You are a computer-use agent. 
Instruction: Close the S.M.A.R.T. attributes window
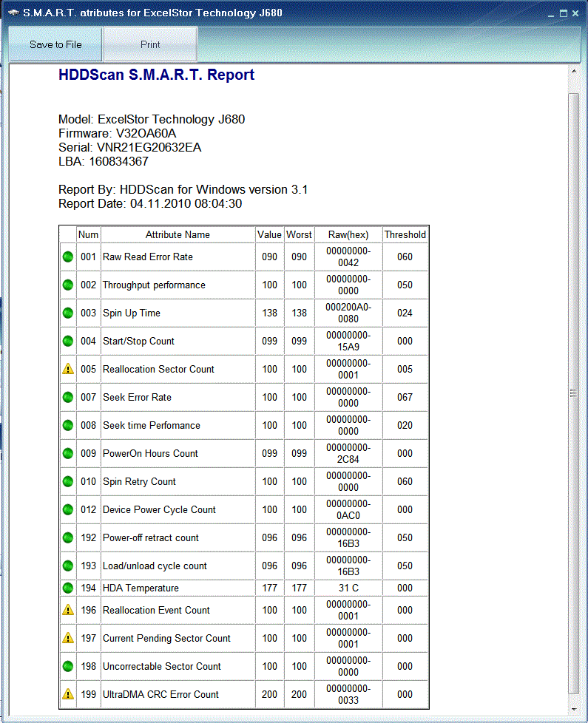575,13
